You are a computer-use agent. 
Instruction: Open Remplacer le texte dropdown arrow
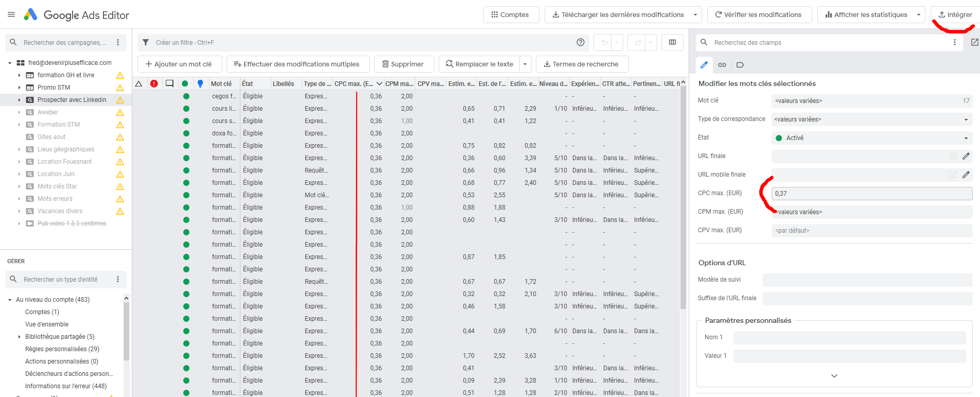coord(525,64)
